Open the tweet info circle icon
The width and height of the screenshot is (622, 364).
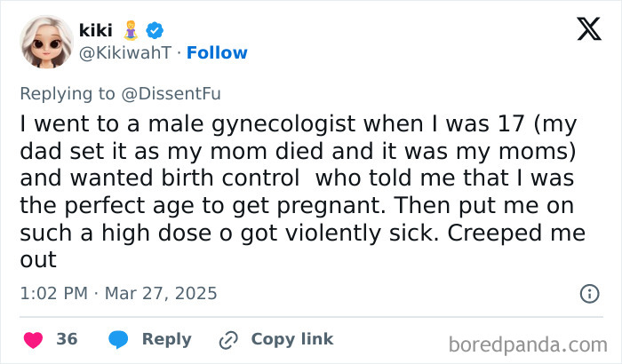pyautogui.click(x=588, y=293)
